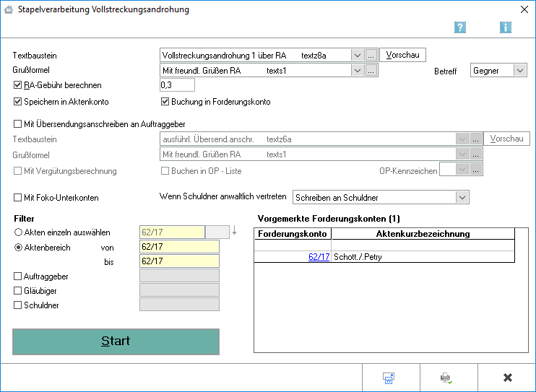Expand the Vollstreckungsandrohung 1 über RA dropdown

[x=358, y=55]
